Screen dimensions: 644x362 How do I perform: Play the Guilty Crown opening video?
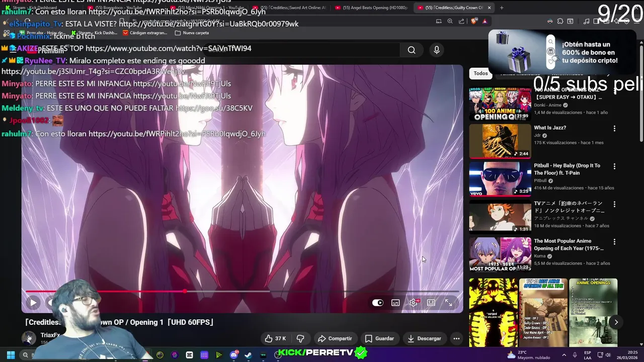[33, 303]
